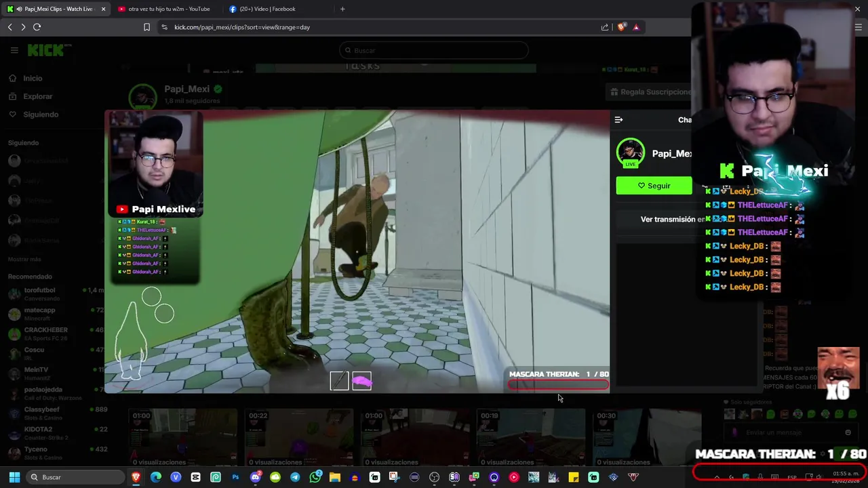Image resolution: width=868 pixels, height=488 pixels.
Task: Open Siguiendo in the sidebar navigation
Action: pyautogui.click(x=41, y=115)
